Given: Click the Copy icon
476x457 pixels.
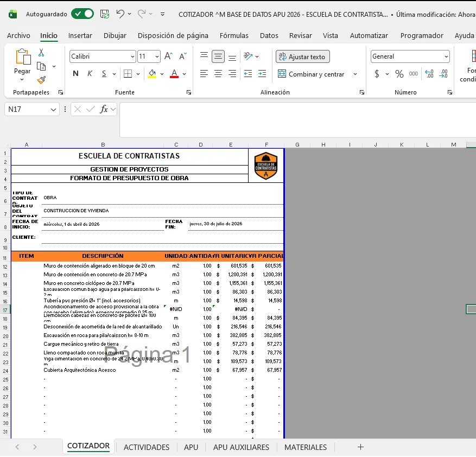Looking at the screenshot, I should coord(41,66).
